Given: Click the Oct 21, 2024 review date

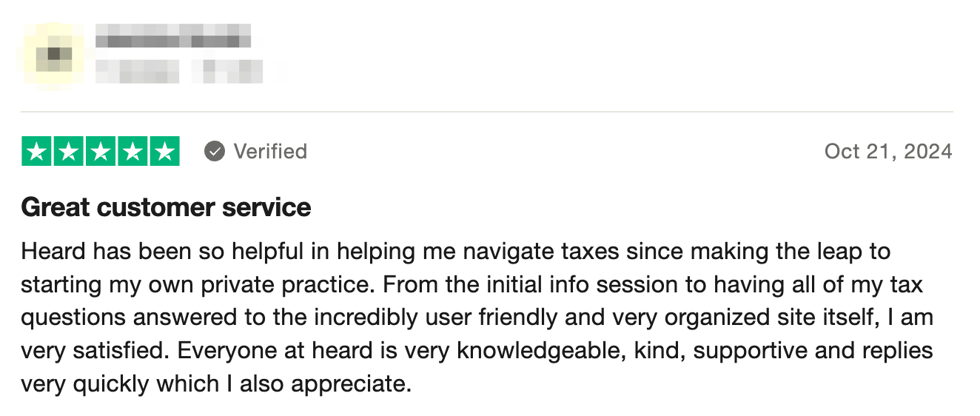Looking at the screenshot, I should [x=888, y=152].
